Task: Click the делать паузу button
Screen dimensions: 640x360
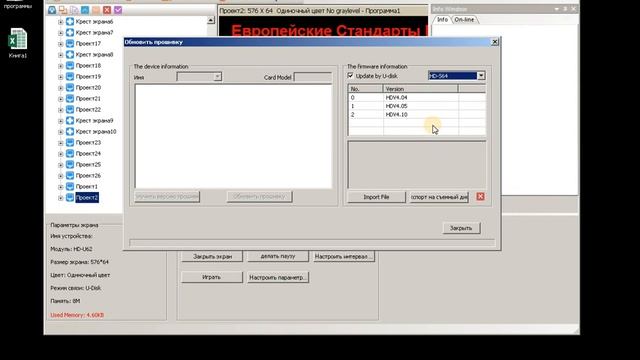Action: (278, 256)
